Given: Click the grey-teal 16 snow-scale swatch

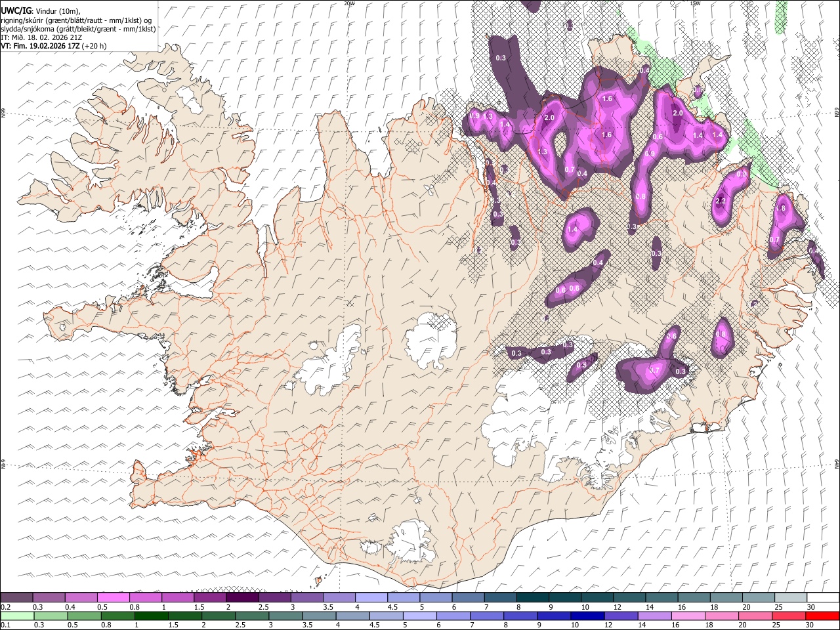Looking at the screenshot, I should click(694, 598).
